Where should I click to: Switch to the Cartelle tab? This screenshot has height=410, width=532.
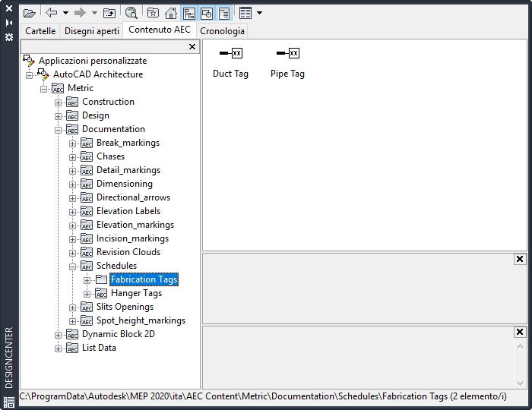point(40,31)
